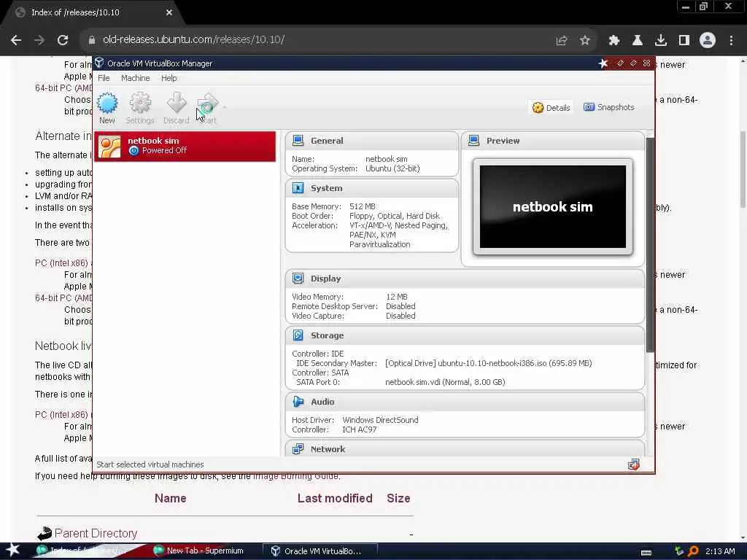This screenshot has height=560, width=747.
Task: Click the flask experiments icon in browser toolbar
Action: pos(638,41)
